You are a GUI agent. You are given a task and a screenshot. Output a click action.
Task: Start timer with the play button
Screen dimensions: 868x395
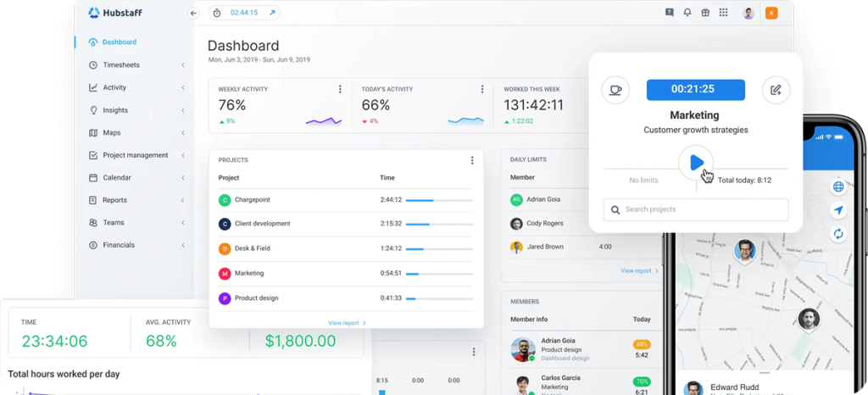pos(696,163)
